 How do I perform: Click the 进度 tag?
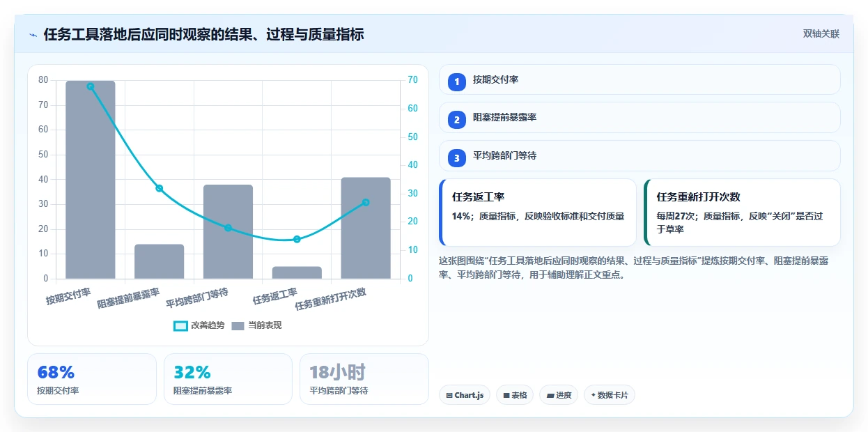pyautogui.click(x=559, y=395)
